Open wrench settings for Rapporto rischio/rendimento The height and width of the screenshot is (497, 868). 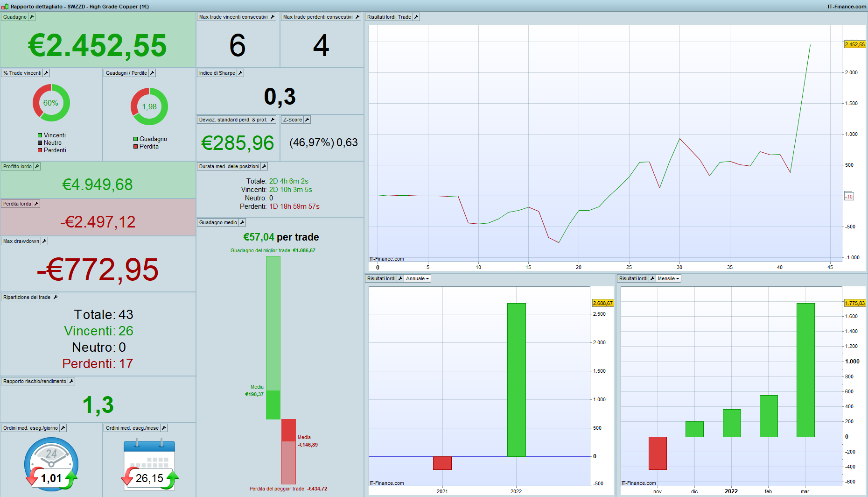(x=71, y=381)
